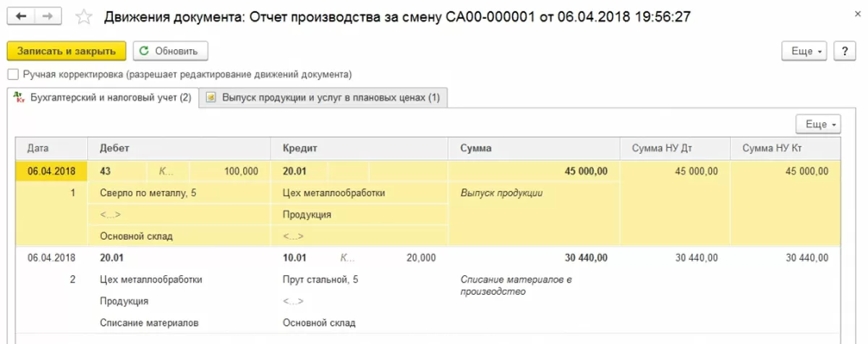
Task: Sort by the Дата column header
Action: point(38,148)
